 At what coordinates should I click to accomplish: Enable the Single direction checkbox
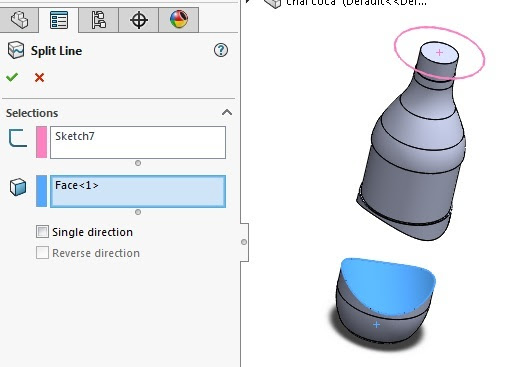pyautogui.click(x=42, y=231)
